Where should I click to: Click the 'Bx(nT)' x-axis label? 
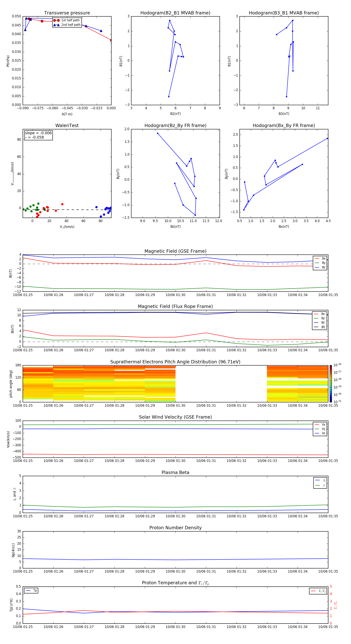[x=284, y=227]
